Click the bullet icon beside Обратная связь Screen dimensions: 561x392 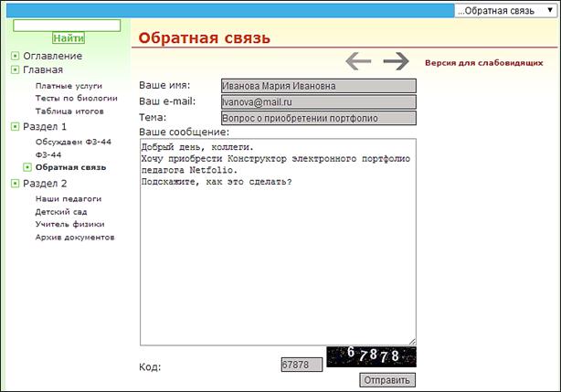[27, 168]
